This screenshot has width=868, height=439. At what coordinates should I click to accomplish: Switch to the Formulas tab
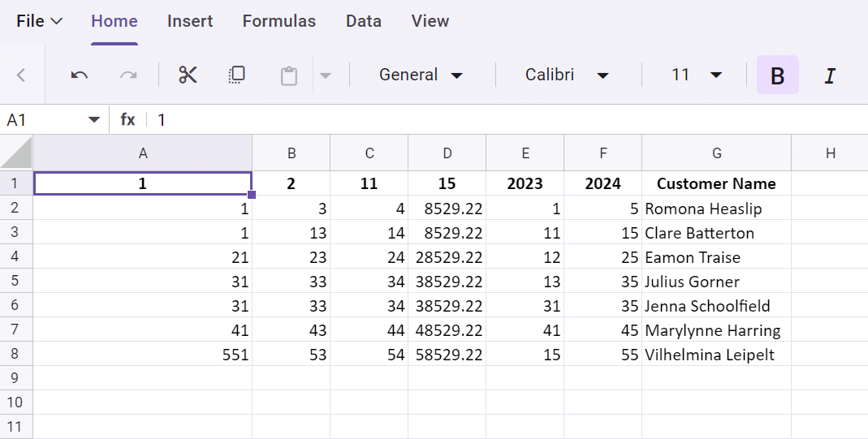tap(279, 21)
